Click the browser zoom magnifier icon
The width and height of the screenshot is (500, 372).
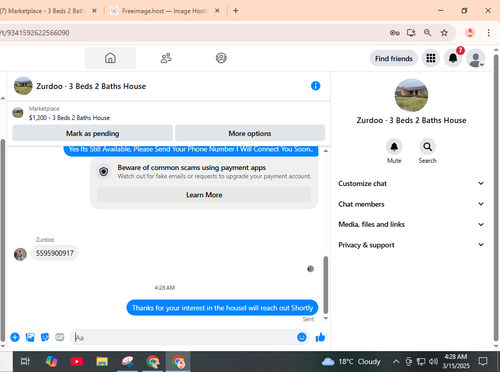coord(427,33)
